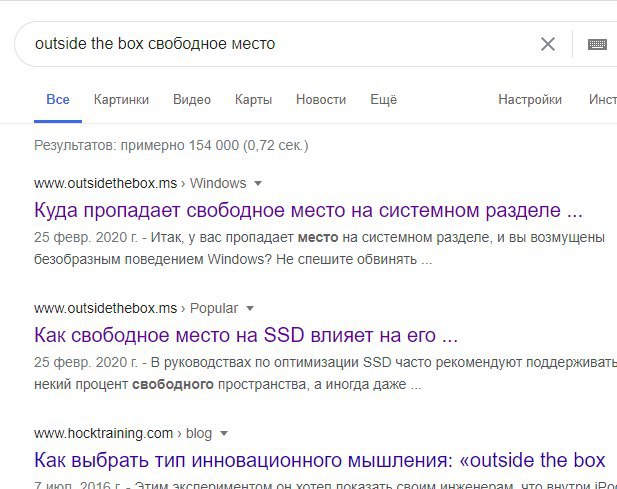
Task: Open the result Как свободное место на SSD
Action: click(x=246, y=335)
